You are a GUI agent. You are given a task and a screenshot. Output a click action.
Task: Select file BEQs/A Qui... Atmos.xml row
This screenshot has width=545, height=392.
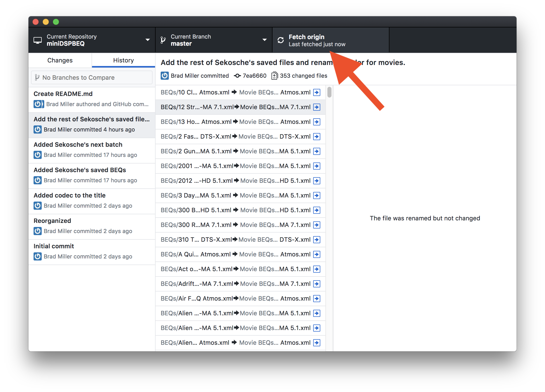tap(240, 254)
